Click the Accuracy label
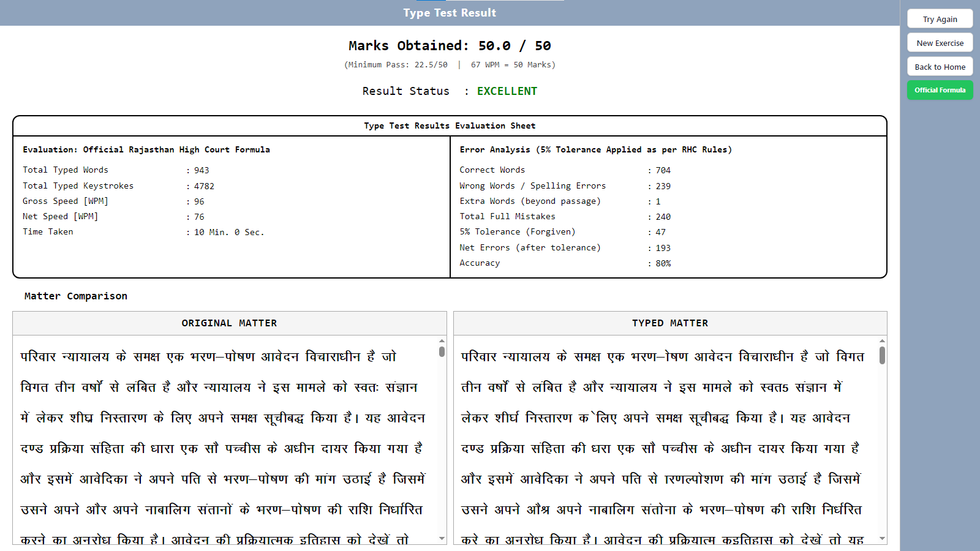 pos(480,263)
